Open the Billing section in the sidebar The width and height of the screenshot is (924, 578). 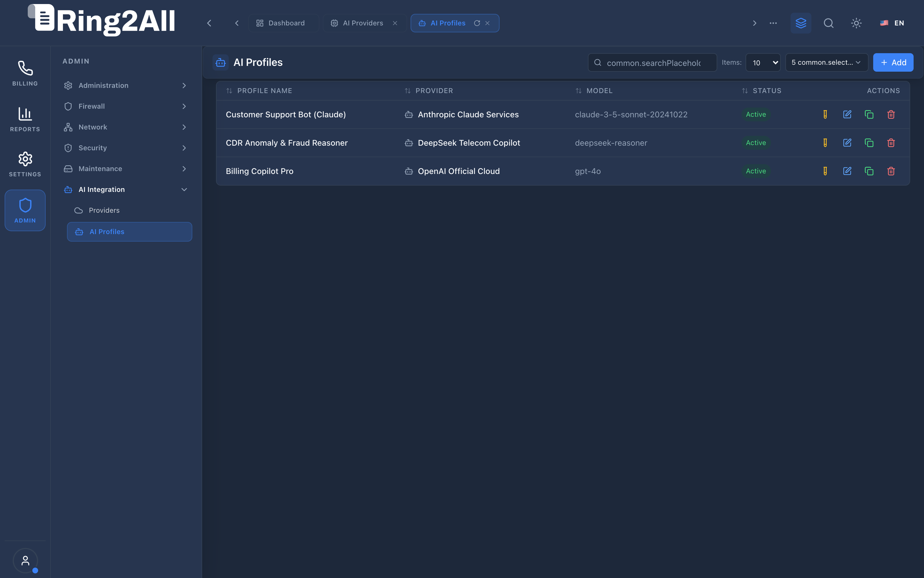(x=25, y=73)
